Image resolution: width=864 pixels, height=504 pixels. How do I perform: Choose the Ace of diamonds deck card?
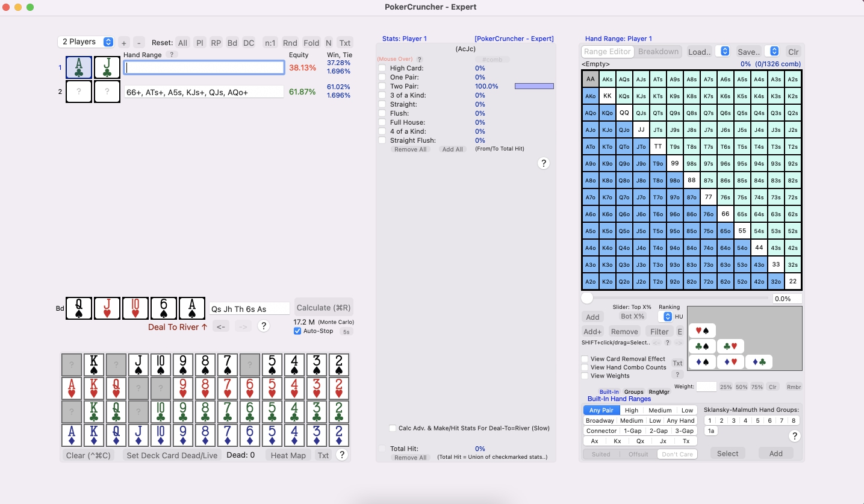(x=72, y=435)
